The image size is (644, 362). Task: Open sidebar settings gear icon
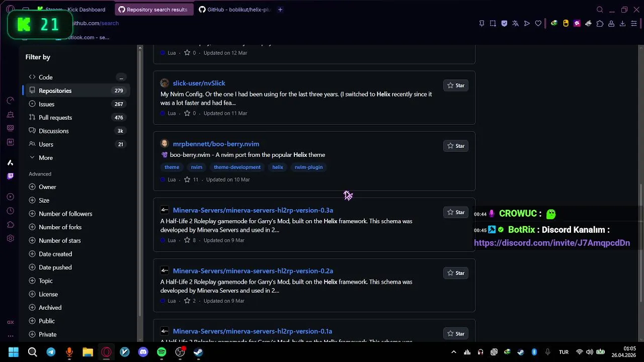(10, 238)
